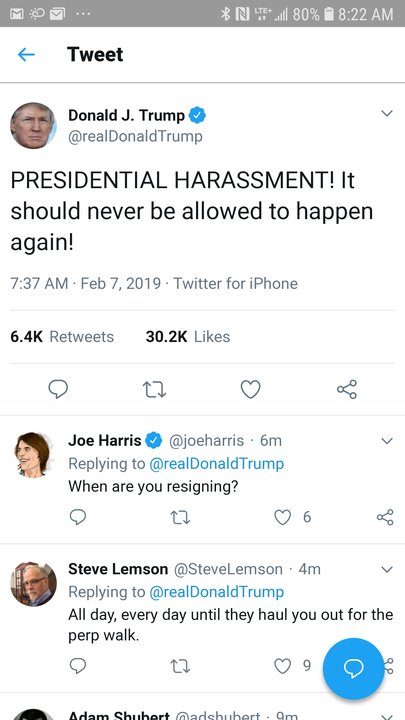The image size is (405, 720).
Task: Retweet Joe Harris's reply
Action: pos(180,518)
